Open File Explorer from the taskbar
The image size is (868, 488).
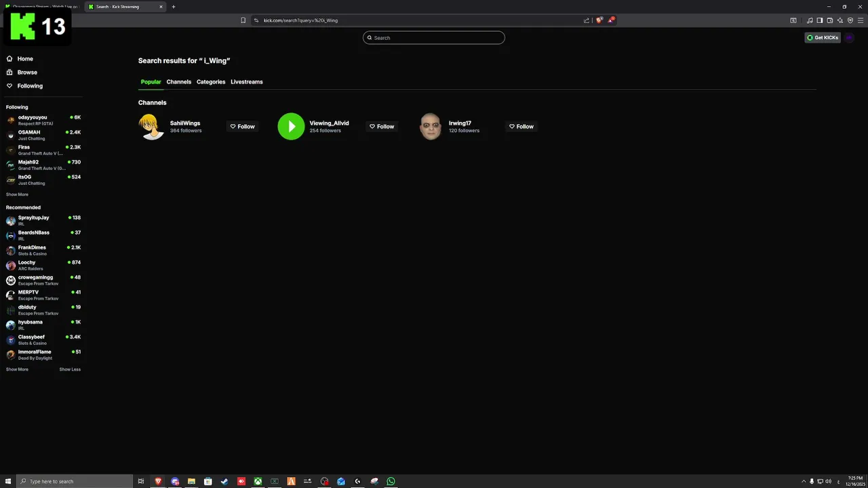coord(191,481)
